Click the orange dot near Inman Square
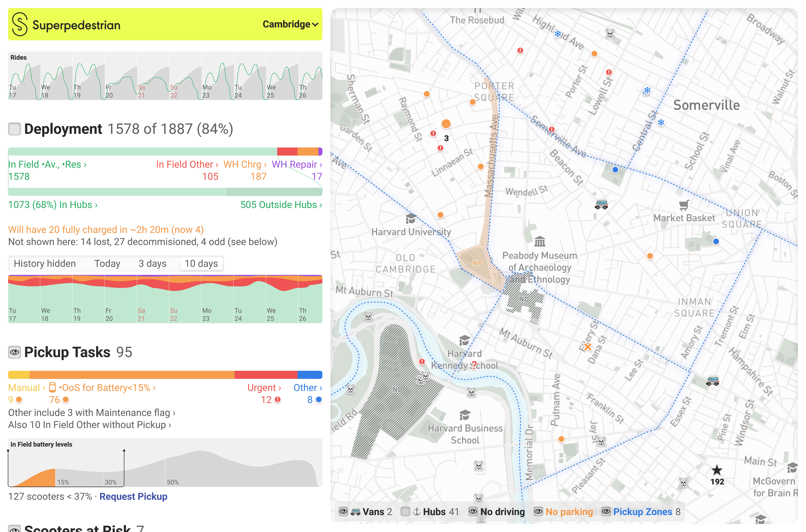Image resolution: width=806 pixels, height=532 pixels. pos(650,256)
